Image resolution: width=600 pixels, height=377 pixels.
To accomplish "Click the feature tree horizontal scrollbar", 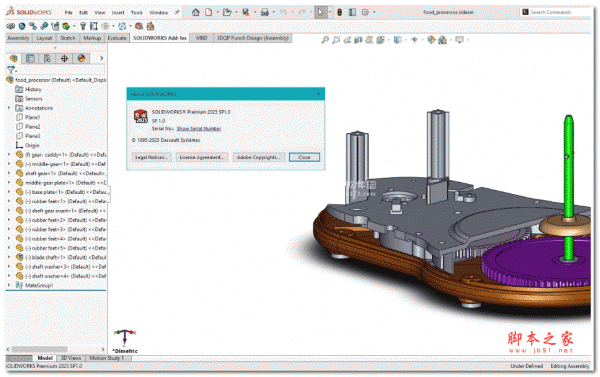I will click(39, 349).
